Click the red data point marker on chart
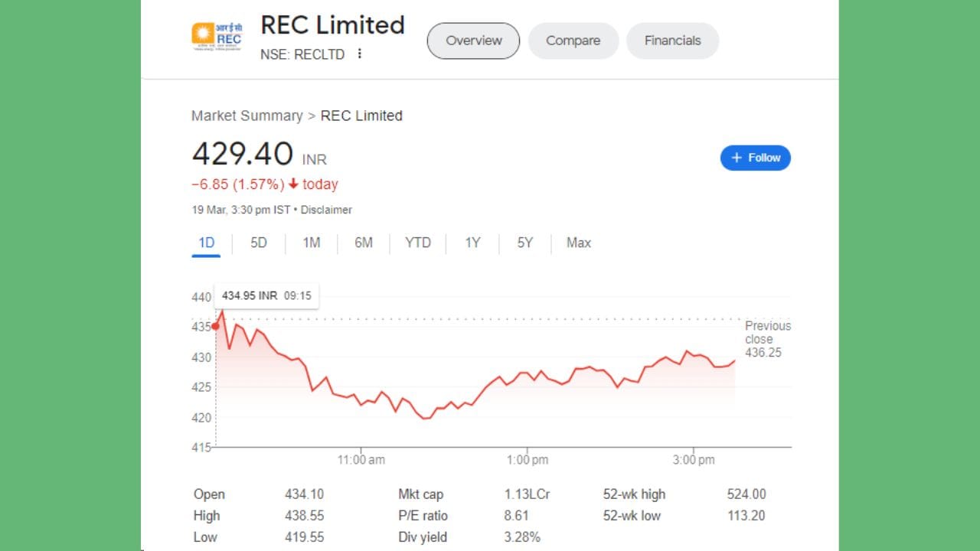 (216, 326)
